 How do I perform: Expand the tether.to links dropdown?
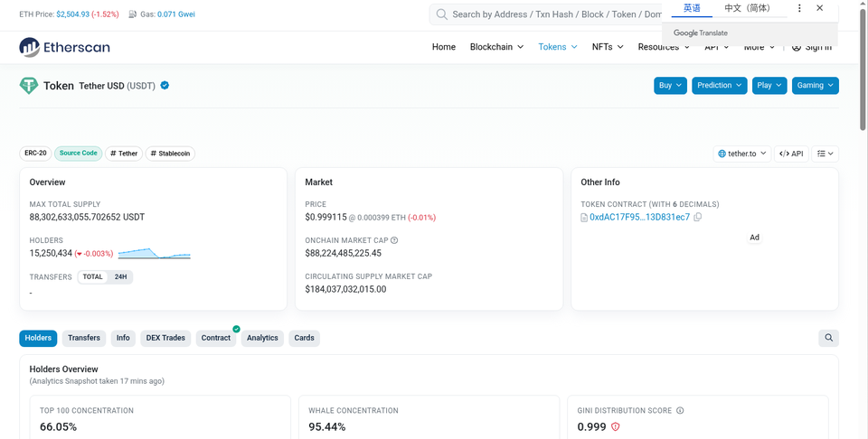pyautogui.click(x=741, y=154)
